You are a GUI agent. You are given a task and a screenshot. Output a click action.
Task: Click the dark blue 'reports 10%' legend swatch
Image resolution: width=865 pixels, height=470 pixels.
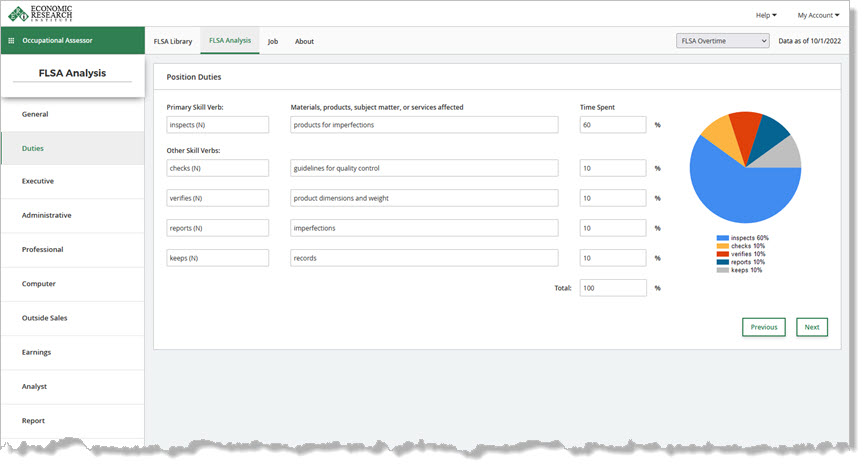(x=723, y=262)
